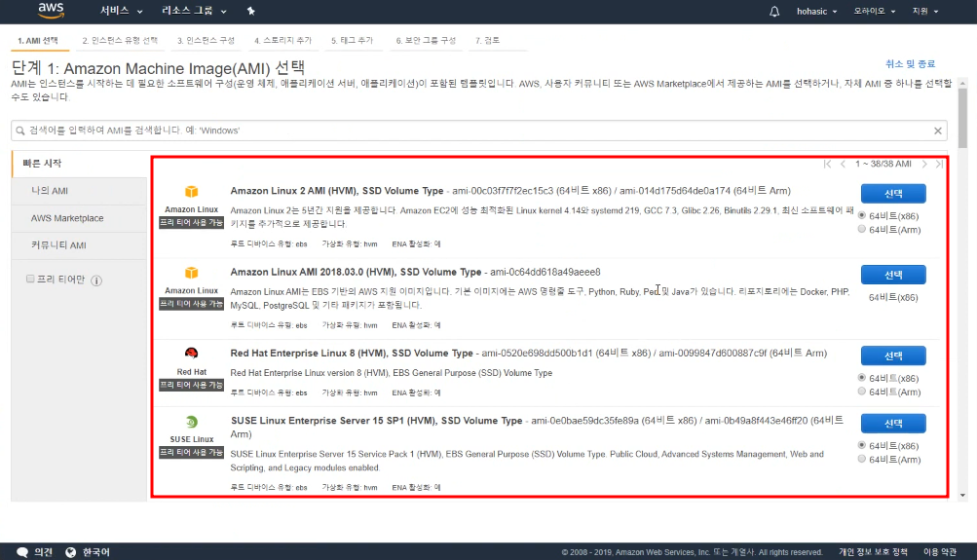Click the scrollbar up arrow
Viewport: 977px width, 560px height.
[962, 83]
